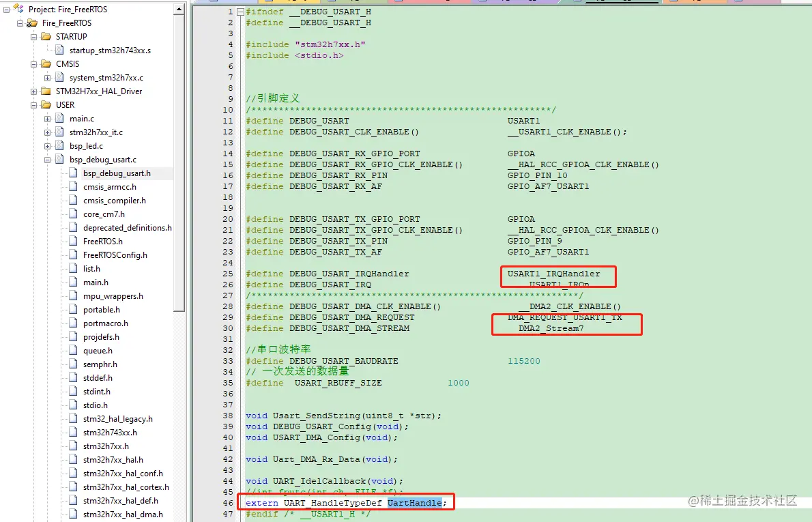
Task: Collapse the USER group
Action: (33, 105)
